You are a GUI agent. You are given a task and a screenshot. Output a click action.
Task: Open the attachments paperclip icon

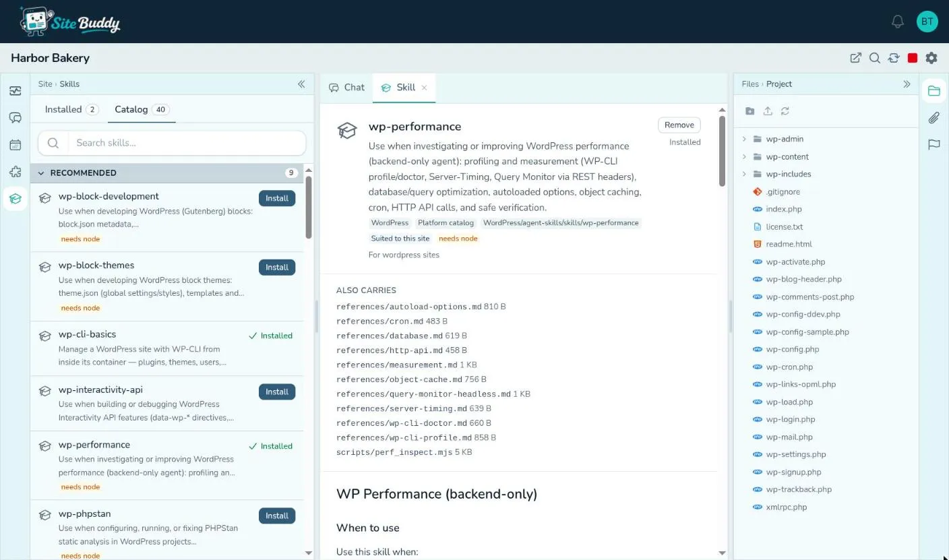[x=933, y=118]
